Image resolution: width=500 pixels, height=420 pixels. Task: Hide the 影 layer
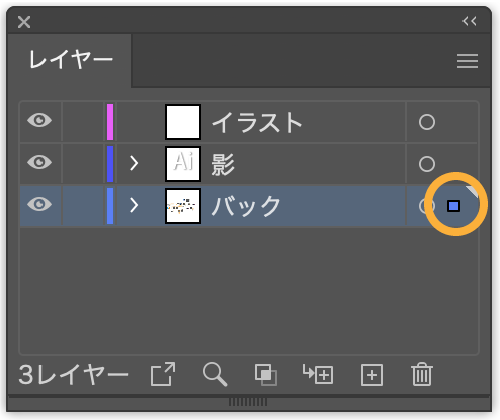point(40,162)
